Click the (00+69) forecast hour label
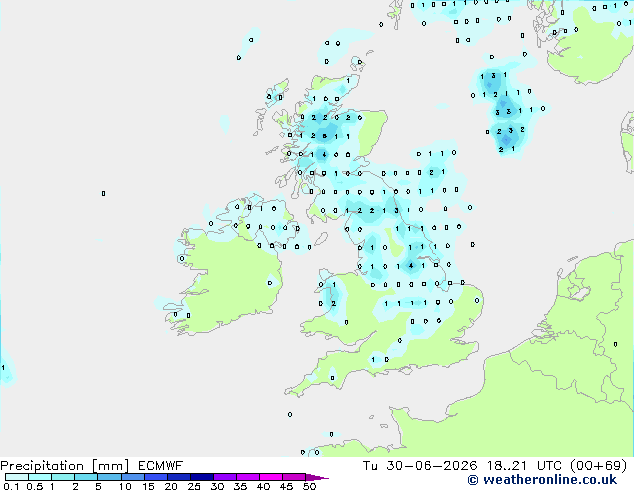This screenshot has width=634, height=490. (x=598, y=466)
